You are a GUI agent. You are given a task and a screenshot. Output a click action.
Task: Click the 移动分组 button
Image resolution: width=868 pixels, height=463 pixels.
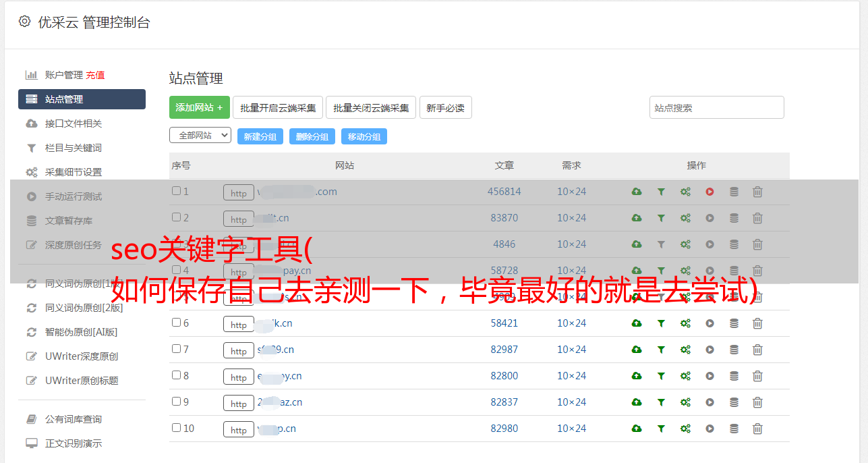(x=364, y=136)
